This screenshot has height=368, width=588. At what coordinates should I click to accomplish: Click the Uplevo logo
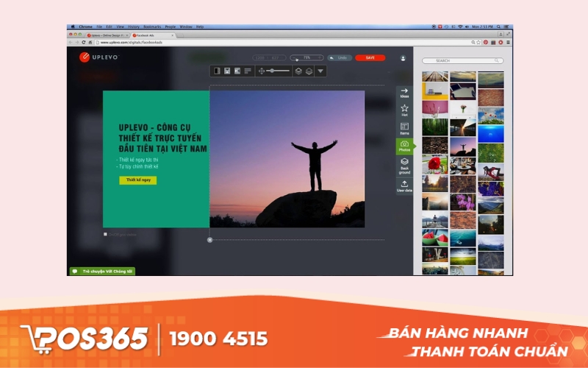point(99,57)
